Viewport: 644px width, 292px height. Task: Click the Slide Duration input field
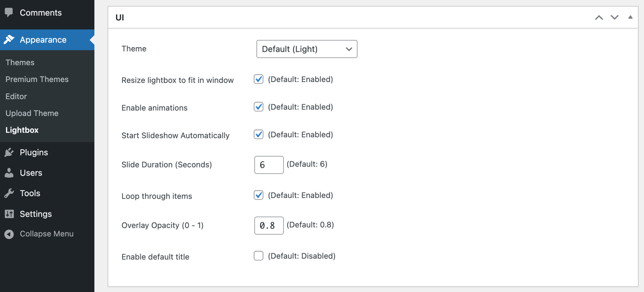(269, 165)
